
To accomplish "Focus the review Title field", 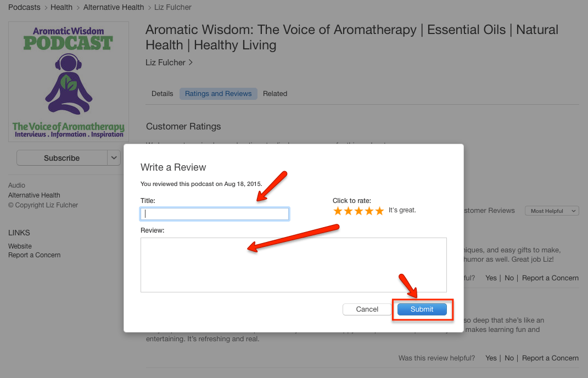I will [x=215, y=214].
